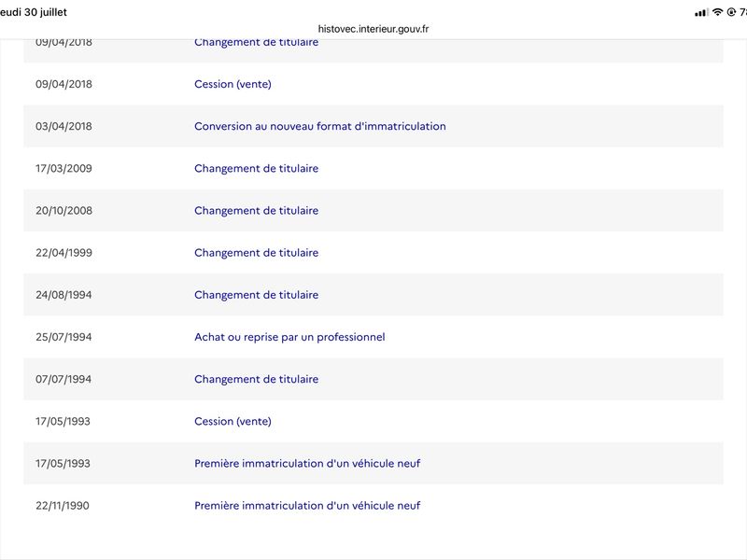747x560 pixels.
Task: Tap the histovec.interieur.gouv.fr address bar
Action: (373, 29)
